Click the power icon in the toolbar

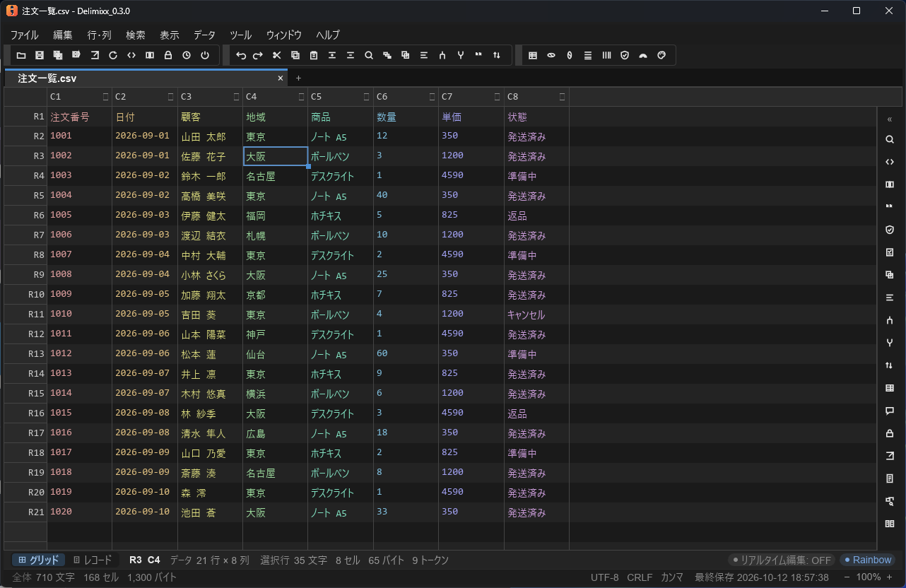[x=205, y=55]
